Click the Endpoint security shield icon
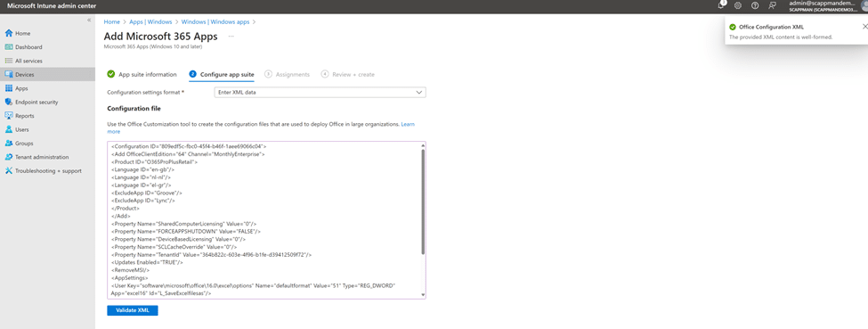This screenshot has width=868, height=329. coord(9,102)
